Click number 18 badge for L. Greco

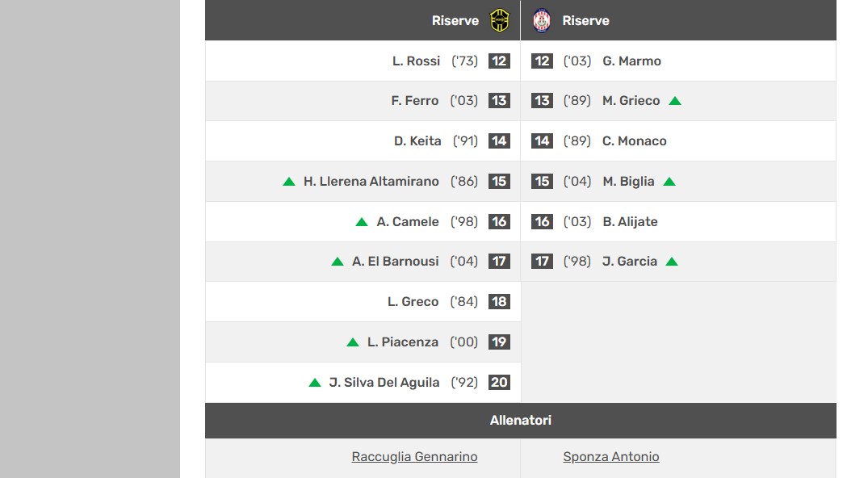(499, 302)
